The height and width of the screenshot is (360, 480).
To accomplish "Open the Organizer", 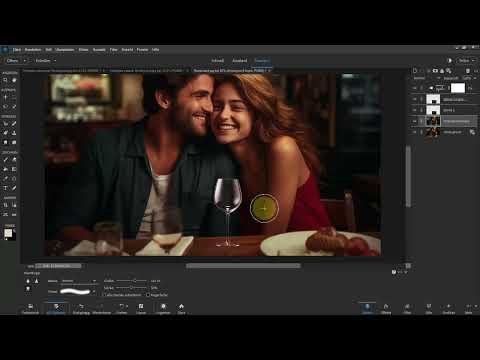I will tap(163, 308).
